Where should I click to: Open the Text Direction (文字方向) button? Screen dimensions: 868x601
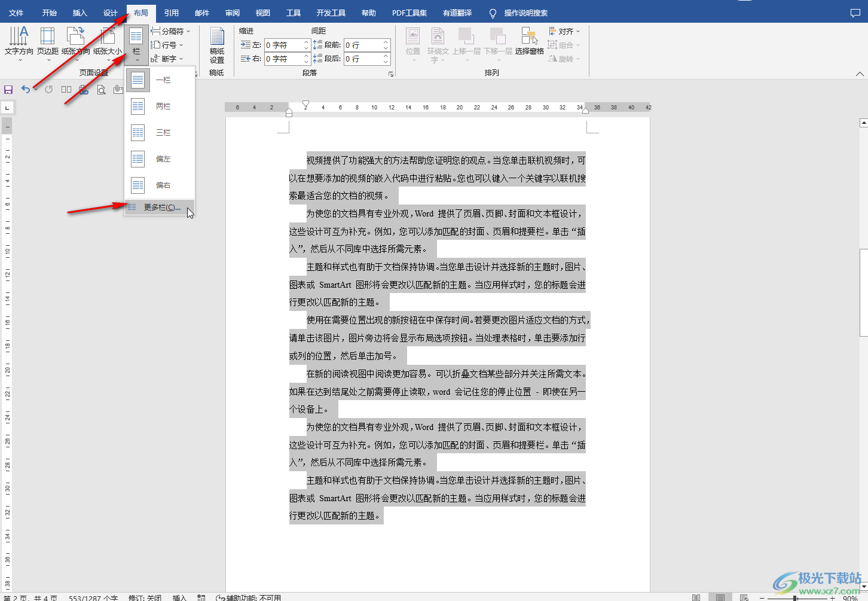pos(19,44)
